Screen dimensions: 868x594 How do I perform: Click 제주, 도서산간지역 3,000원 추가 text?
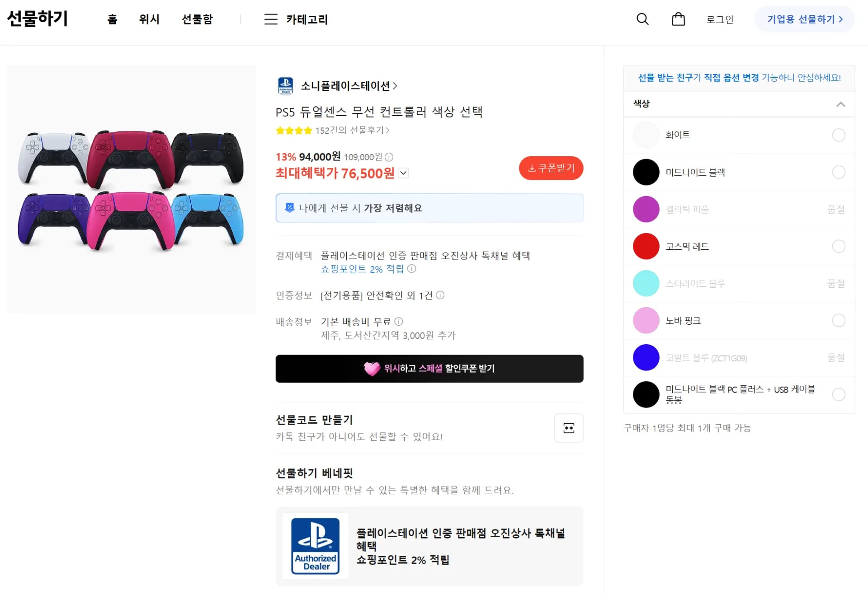point(388,336)
